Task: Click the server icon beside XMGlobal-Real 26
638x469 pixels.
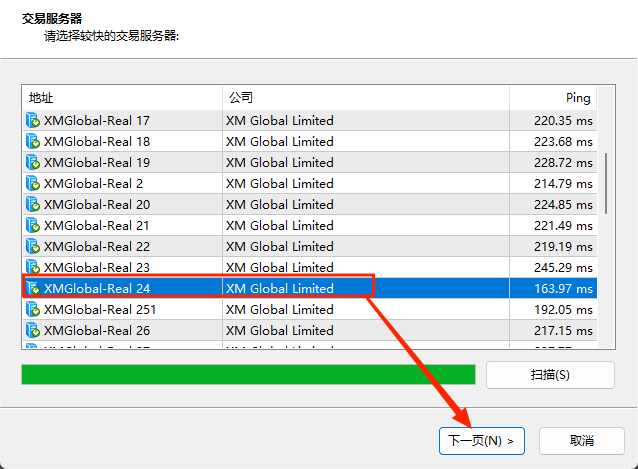Action: (33, 330)
